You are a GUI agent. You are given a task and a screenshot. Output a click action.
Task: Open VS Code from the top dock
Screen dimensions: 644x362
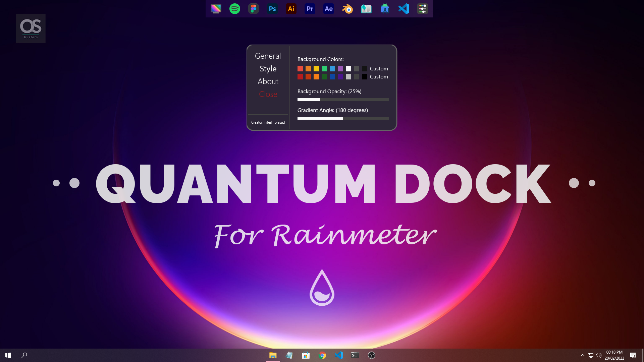tap(404, 9)
